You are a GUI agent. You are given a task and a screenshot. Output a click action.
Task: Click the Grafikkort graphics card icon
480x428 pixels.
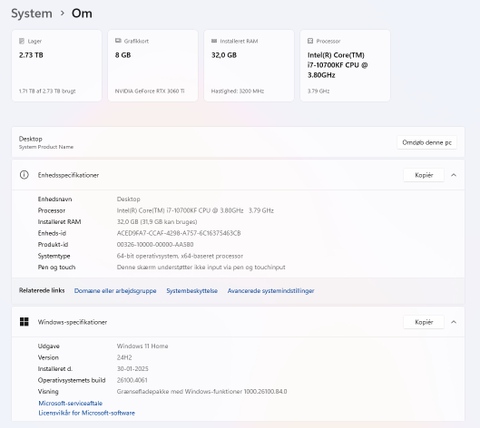point(118,41)
